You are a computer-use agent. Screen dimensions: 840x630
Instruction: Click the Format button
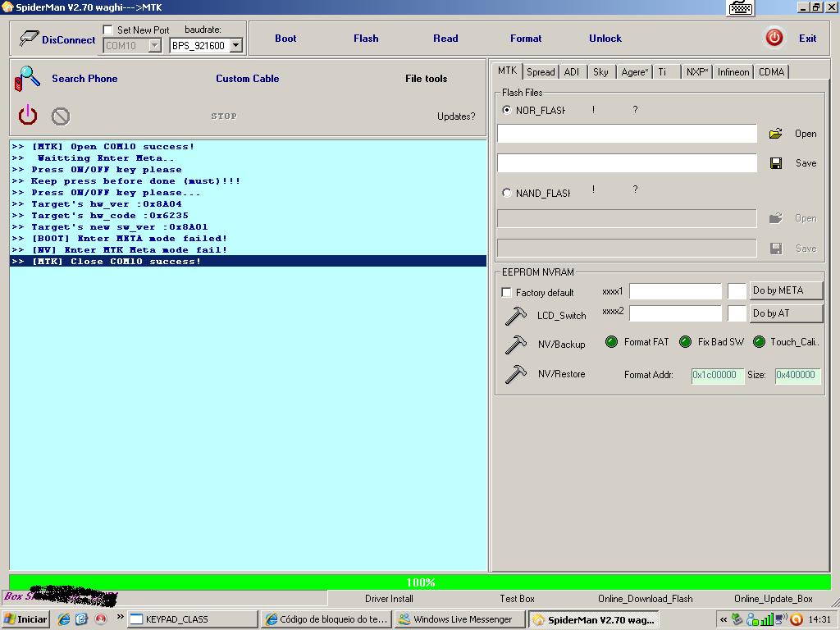click(x=526, y=38)
